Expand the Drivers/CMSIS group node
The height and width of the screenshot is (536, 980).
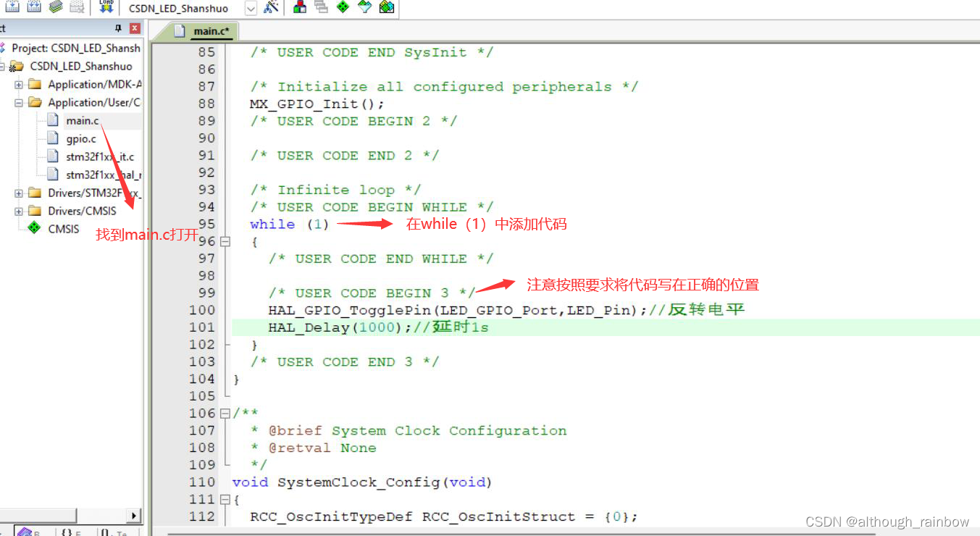[x=19, y=212]
